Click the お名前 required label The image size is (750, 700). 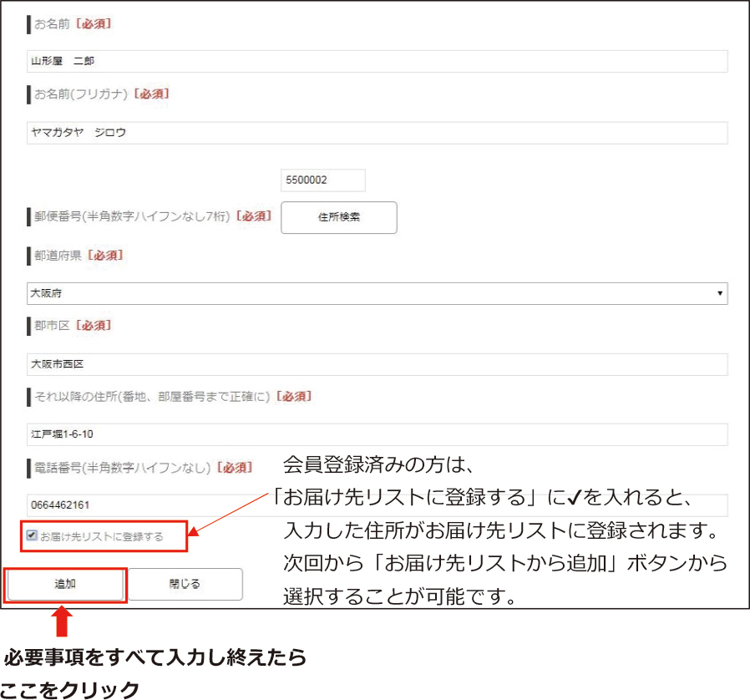(x=72, y=24)
